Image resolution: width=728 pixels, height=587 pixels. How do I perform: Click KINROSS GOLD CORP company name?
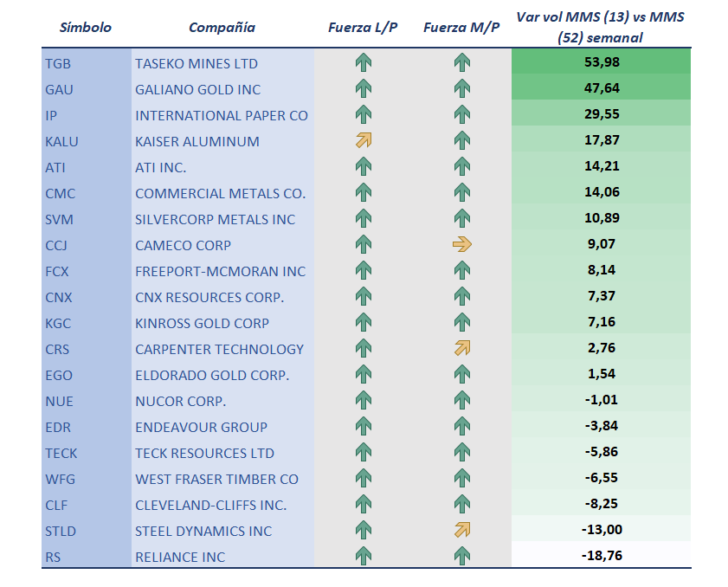tap(202, 324)
